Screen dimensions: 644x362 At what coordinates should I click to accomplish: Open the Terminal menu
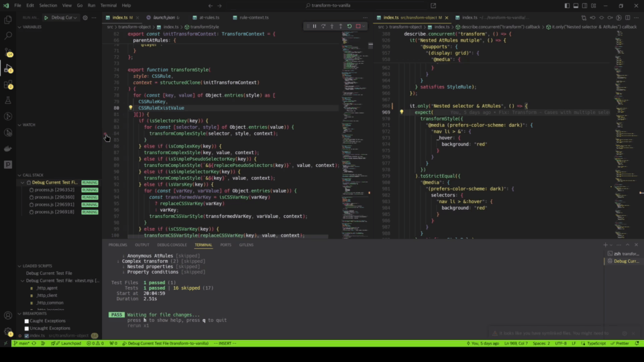click(x=109, y=6)
